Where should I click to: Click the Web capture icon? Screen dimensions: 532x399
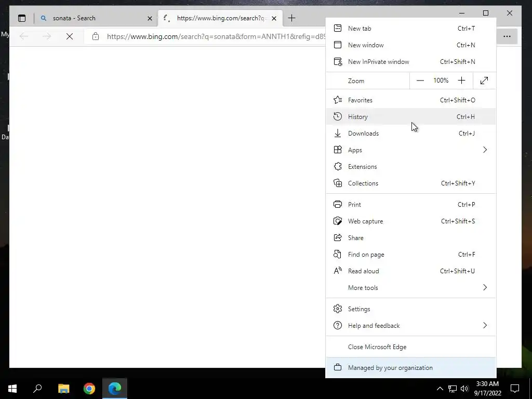[x=338, y=221]
